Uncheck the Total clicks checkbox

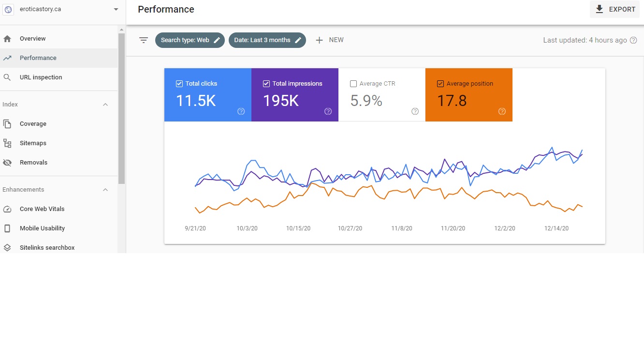(x=179, y=84)
